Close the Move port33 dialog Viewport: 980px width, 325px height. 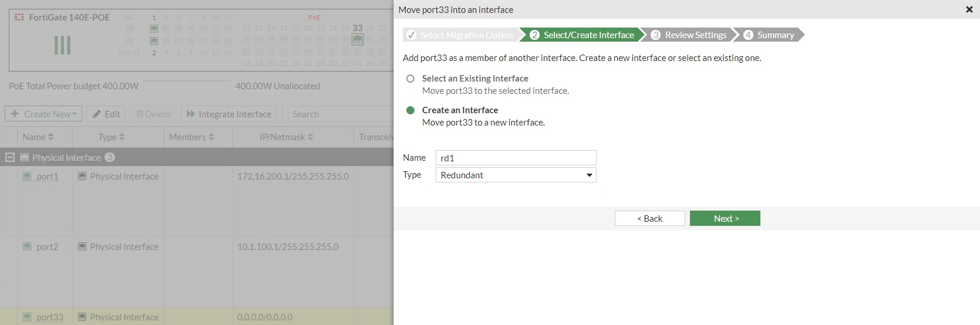969,9
